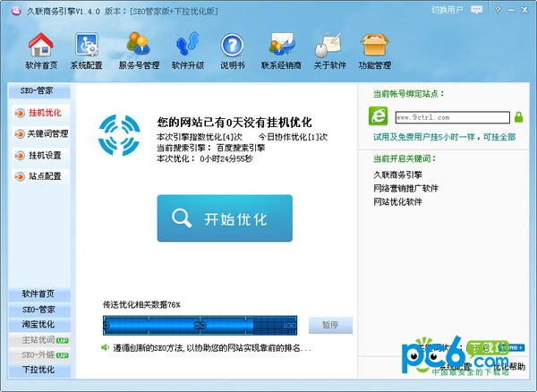Click keyword 久联商务引擎
The height and width of the screenshot is (392, 537).
click(x=397, y=175)
